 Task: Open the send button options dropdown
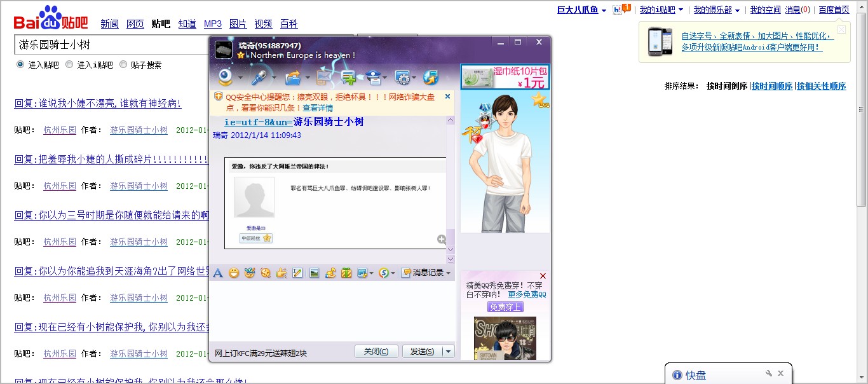click(x=449, y=352)
